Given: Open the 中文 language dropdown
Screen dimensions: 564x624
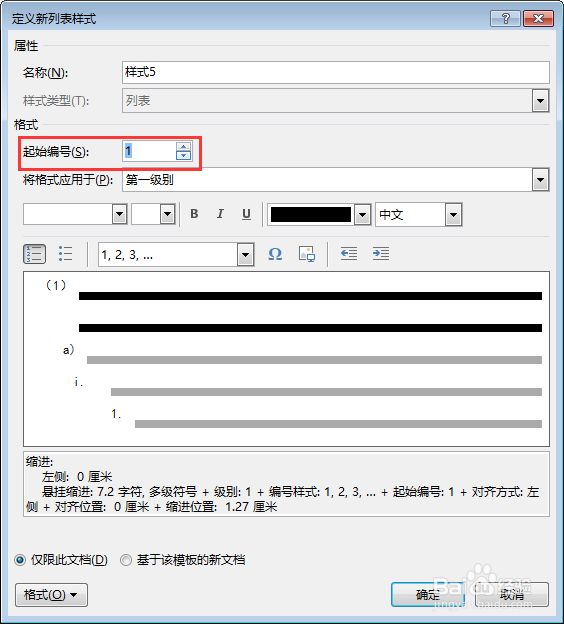Looking at the screenshot, I should (453, 215).
